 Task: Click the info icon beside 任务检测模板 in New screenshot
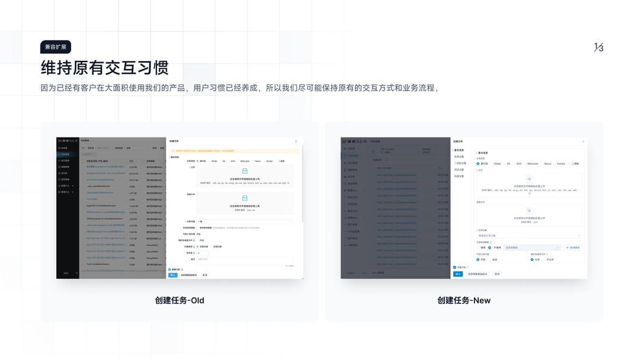(490, 242)
